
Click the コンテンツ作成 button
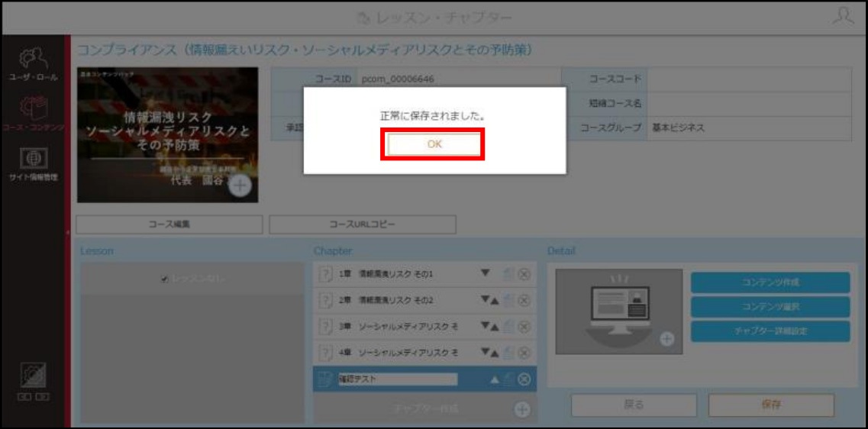pyautogui.click(x=770, y=282)
